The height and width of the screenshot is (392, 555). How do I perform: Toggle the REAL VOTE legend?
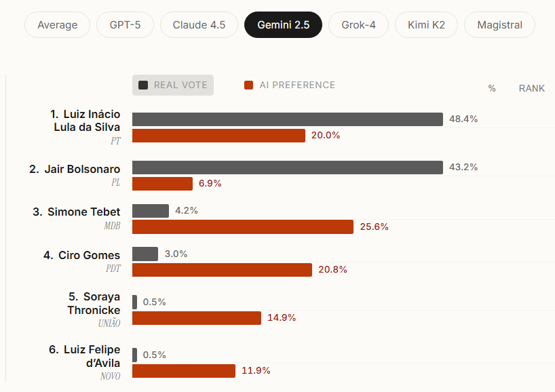click(173, 85)
